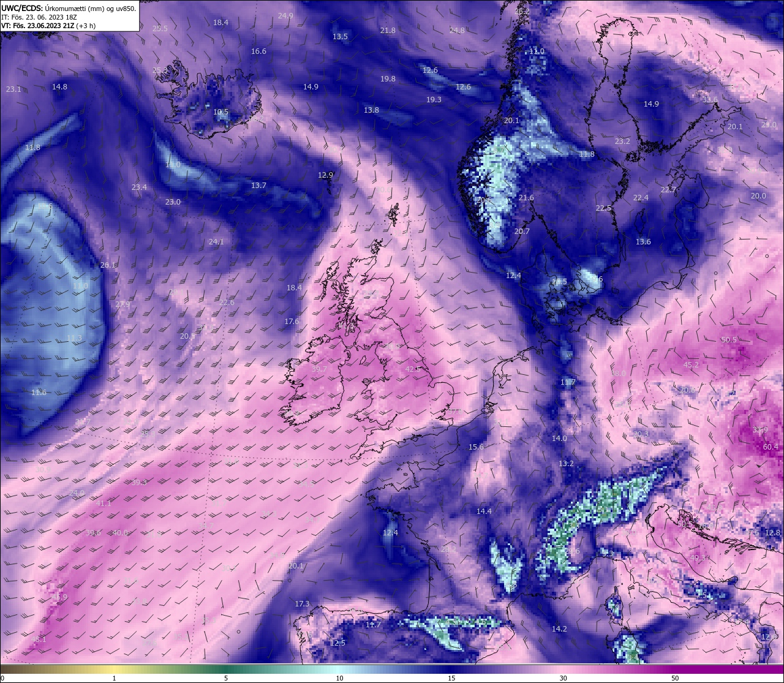Click the 25.5 value on the map
Viewport: 784px width, 683px height.
tap(160, 29)
